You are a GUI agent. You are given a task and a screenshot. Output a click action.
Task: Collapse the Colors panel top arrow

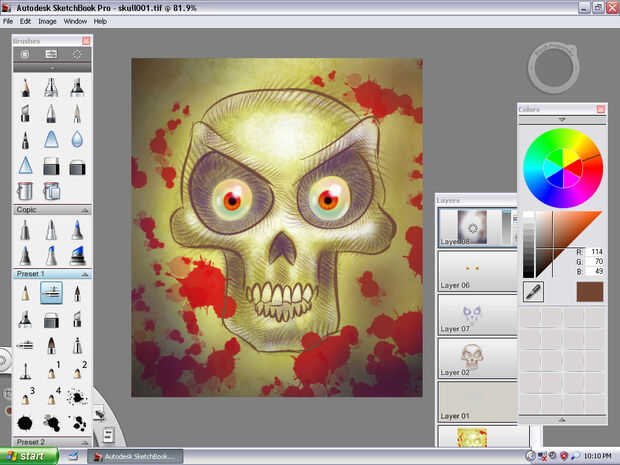pos(561,119)
